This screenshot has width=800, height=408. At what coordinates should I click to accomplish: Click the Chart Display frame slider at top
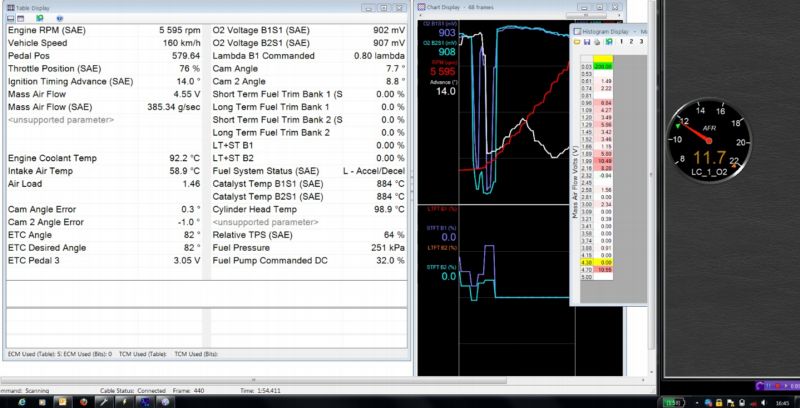[x=585, y=17]
